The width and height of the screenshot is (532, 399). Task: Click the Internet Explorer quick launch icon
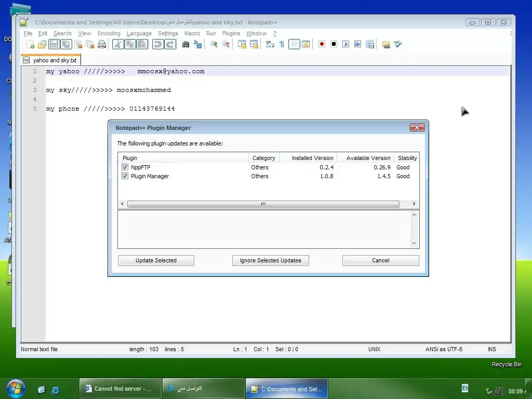point(55,390)
